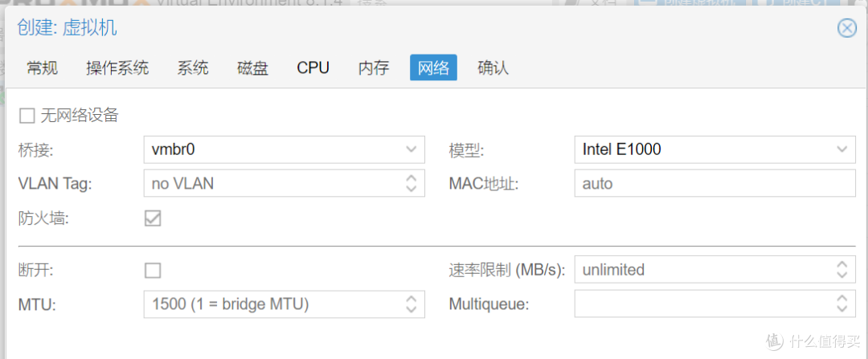Close the 创建: 虚拟机 dialog
The height and width of the screenshot is (359, 868).
[x=846, y=29]
